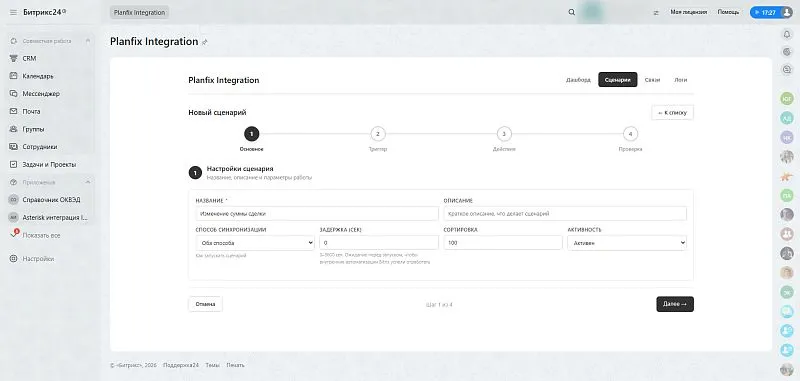
Task: Open Календарь from the sidebar
Action: point(38,76)
